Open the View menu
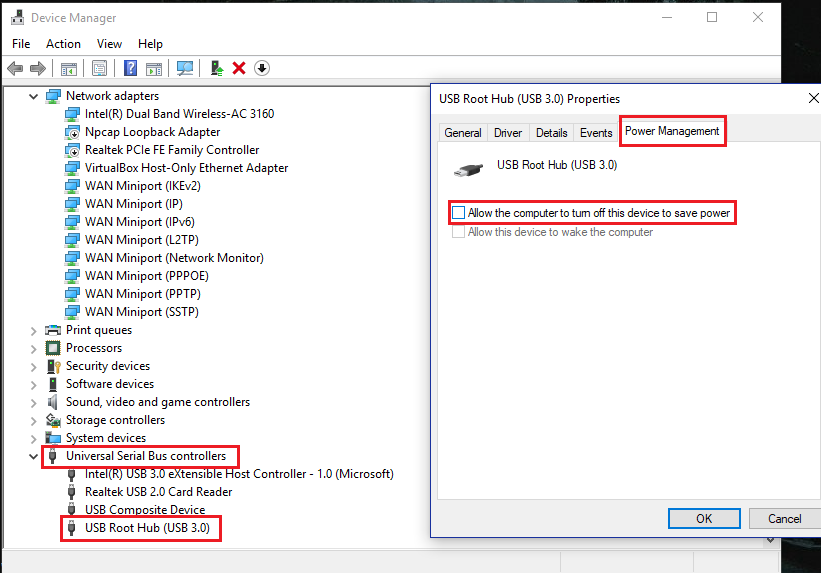This screenshot has height=573, width=821. click(x=109, y=44)
